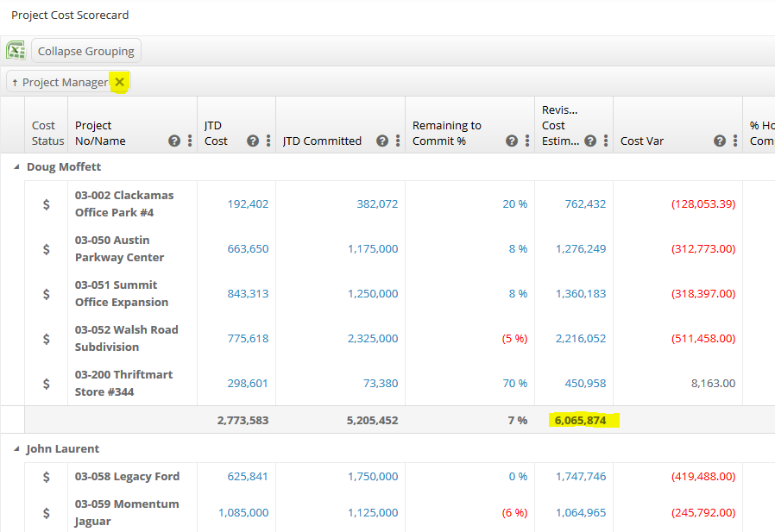Viewport: 775px width, 532px height.
Task: Sort by the Project Manager group chip
Action: [x=65, y=82]
